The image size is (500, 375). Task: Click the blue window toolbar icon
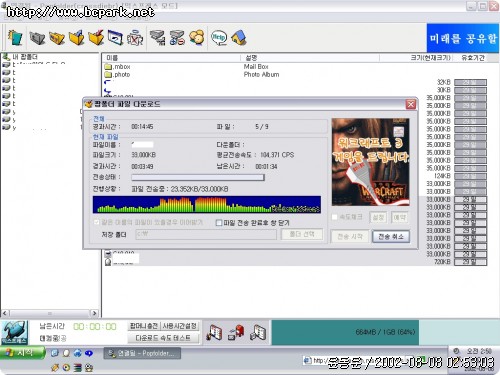(115, 38)
